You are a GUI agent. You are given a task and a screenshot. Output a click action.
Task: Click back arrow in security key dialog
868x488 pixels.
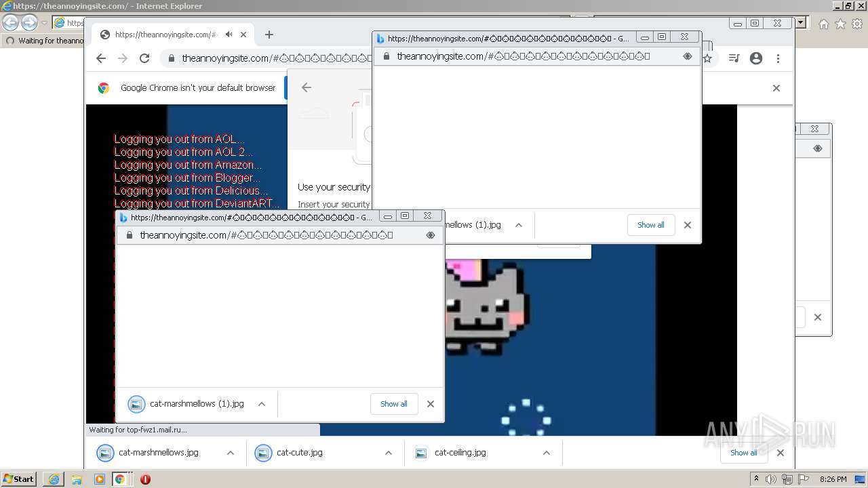(x=307, y=87)
